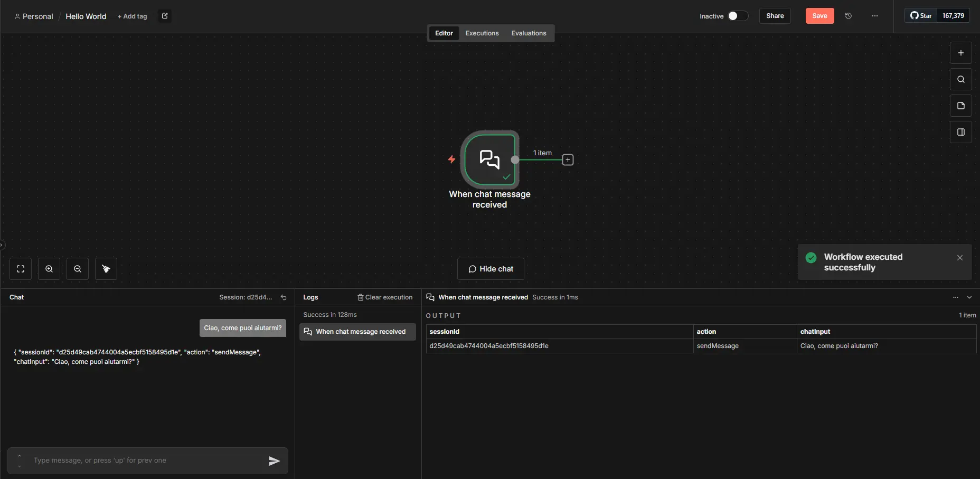Click the add node plus icon
Screen dimensions: 980x479
pos(960,53)
